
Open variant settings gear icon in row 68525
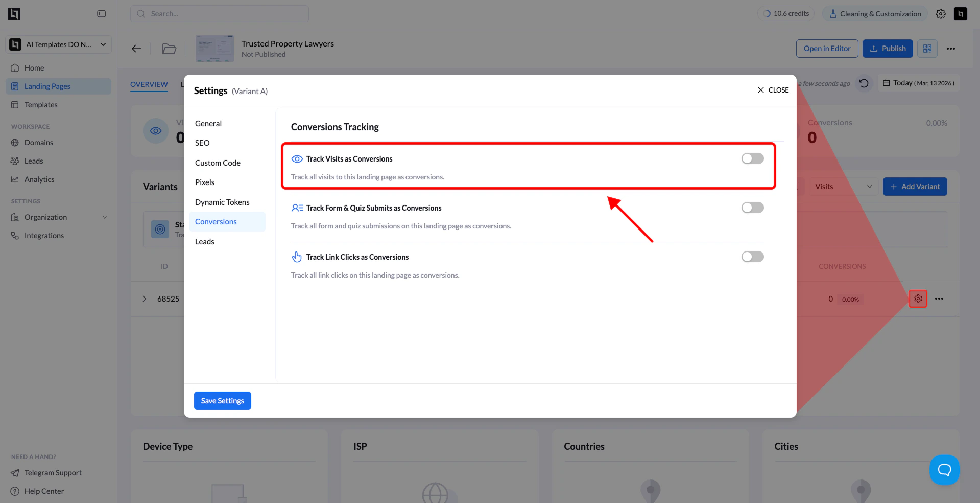click(x=918, y=299)
